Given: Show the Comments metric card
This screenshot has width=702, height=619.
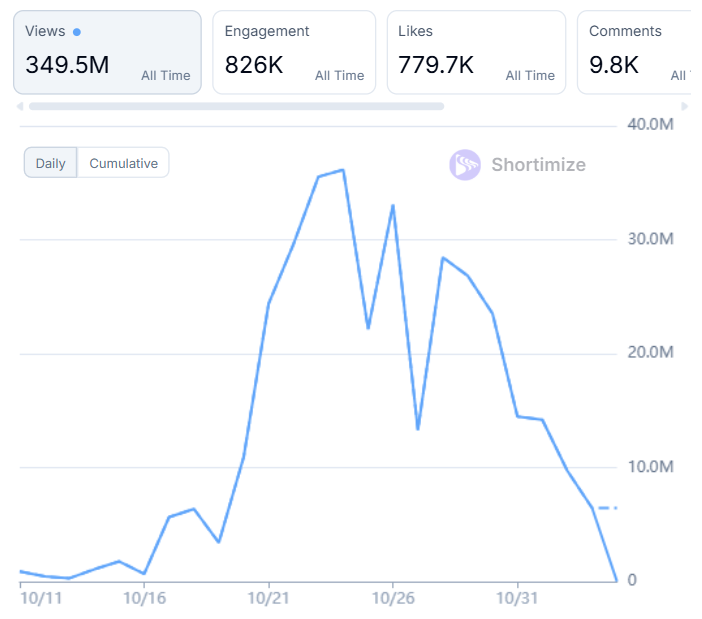Looking at the screenshot, I should coord(634,52).
